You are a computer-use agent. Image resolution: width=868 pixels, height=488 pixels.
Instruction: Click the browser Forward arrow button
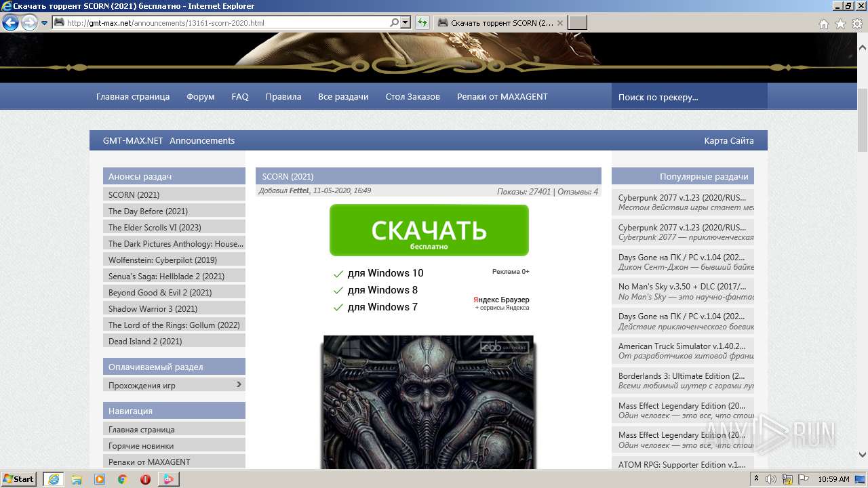pos(29,22)
